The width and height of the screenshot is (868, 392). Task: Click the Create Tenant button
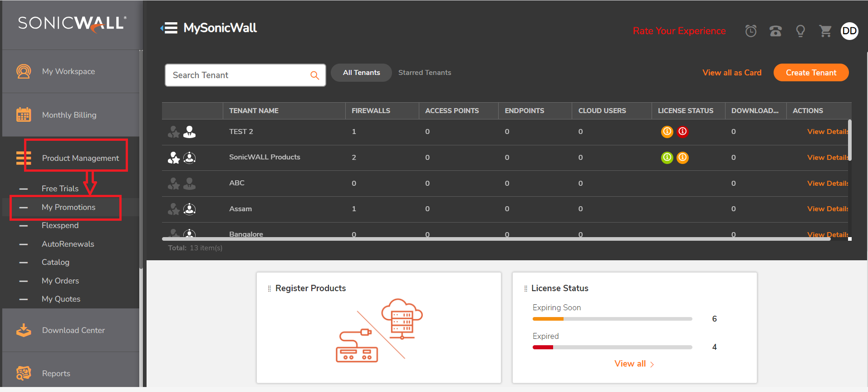[x=811, y=73]
